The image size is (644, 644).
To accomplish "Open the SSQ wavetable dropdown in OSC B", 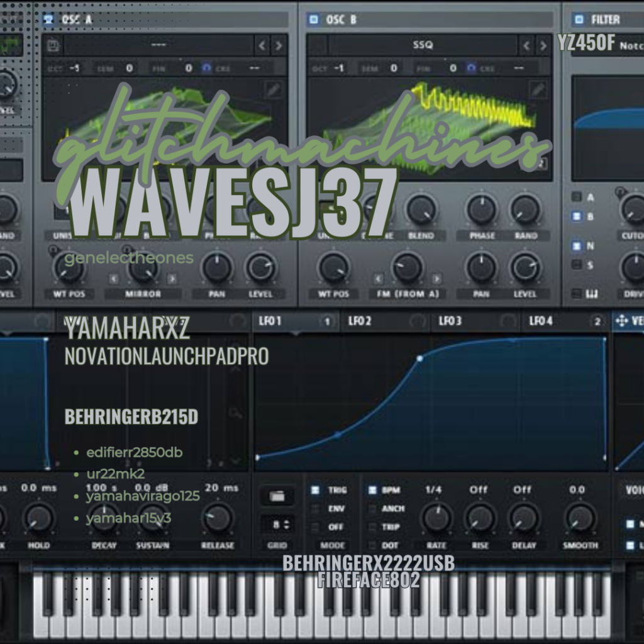I will pos(423,45).
